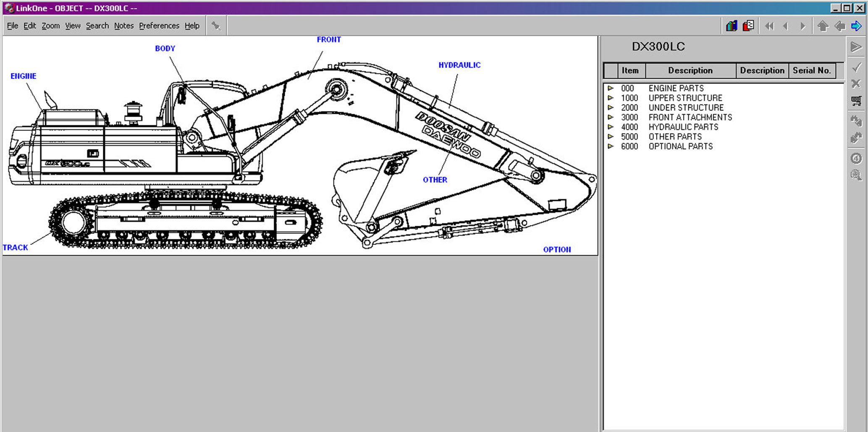Expand the arrow beside 3000 FRONT ATTACHMENTS
Image resolution: width=868 pixels, height=432 pixels.
click(611, 117)
